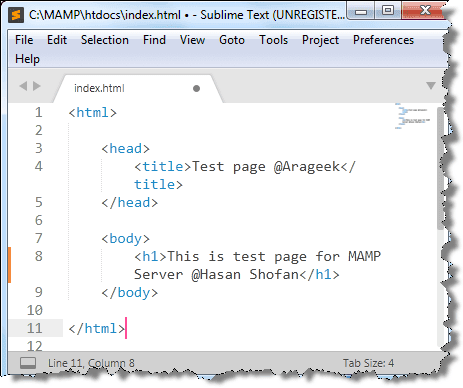Open the Help menu
This screenshot has width=463, height=388.
(x=27, y=59)
